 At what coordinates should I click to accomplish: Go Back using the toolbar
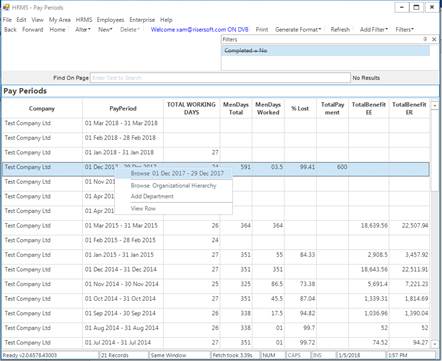click(x=10, y=29)
